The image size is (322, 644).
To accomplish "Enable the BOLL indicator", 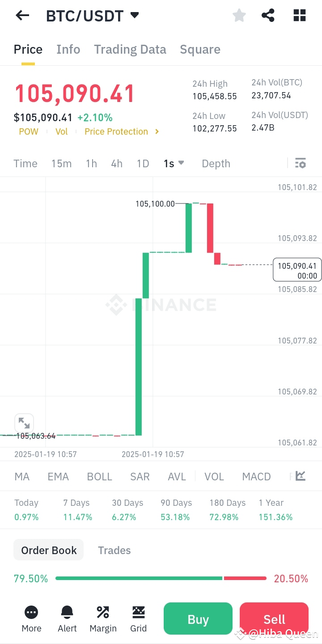I will (x=99, y=477).
